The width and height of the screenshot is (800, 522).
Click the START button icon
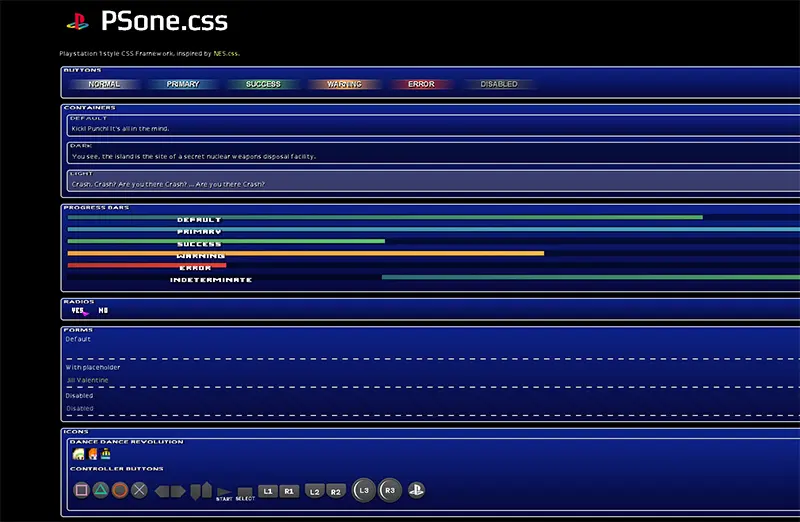(x=224, y=494)
